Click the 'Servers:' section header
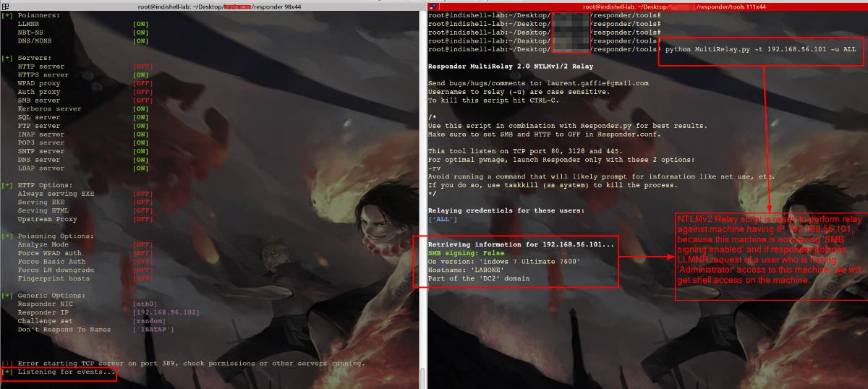 35,58
